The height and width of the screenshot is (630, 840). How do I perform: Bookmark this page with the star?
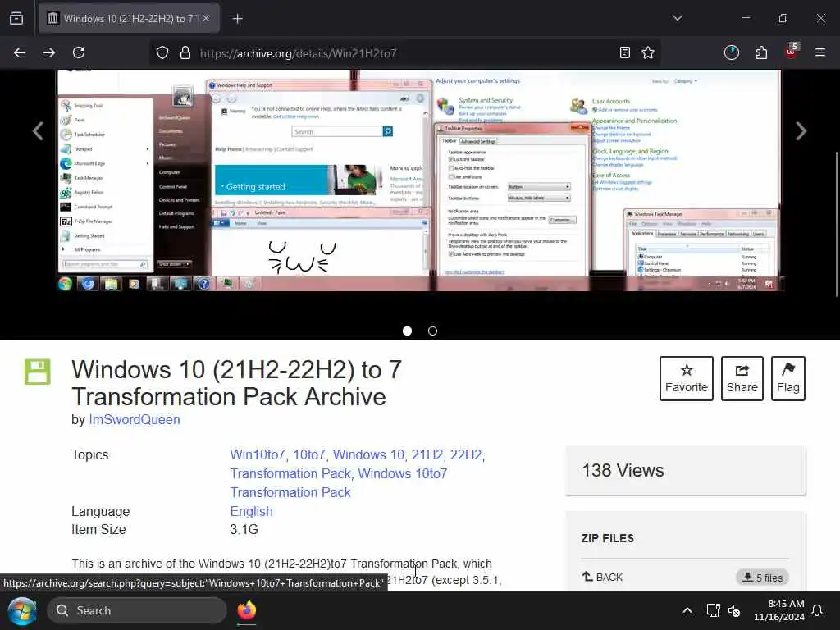pyautogui.click(x=648, y=52)
